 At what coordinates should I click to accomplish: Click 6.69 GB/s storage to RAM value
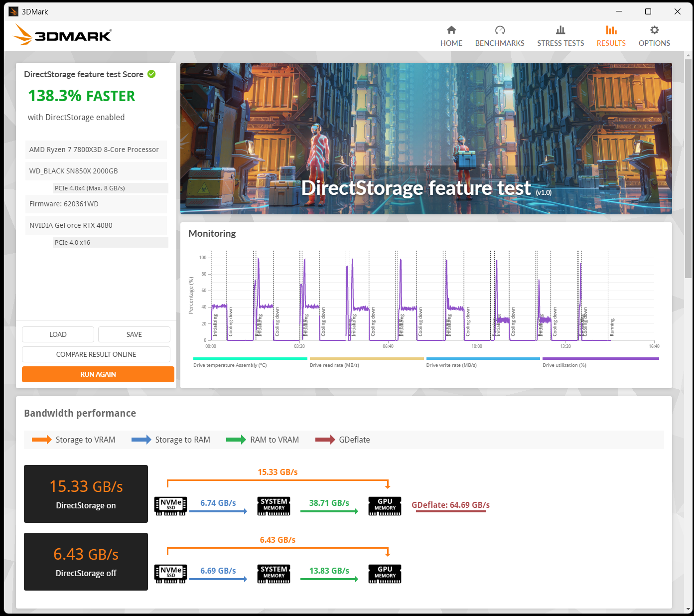pos(218,571)
